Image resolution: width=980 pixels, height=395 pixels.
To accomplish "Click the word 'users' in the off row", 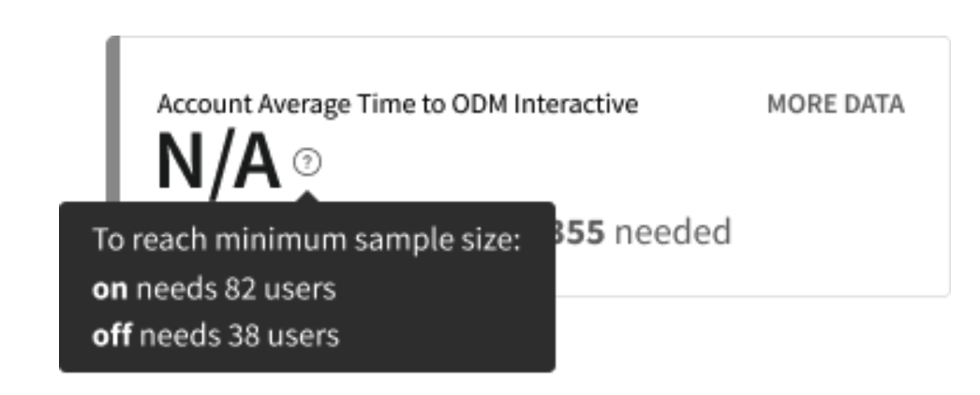I will 308,334.
